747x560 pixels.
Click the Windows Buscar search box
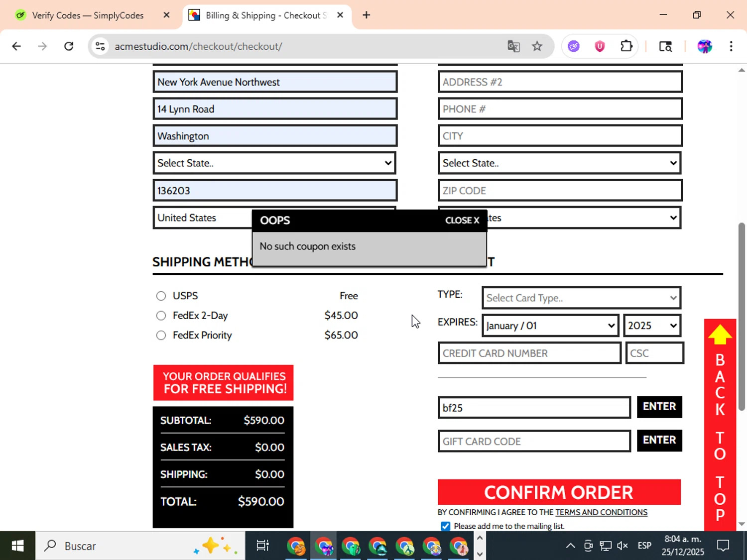(x=140, y=546)
